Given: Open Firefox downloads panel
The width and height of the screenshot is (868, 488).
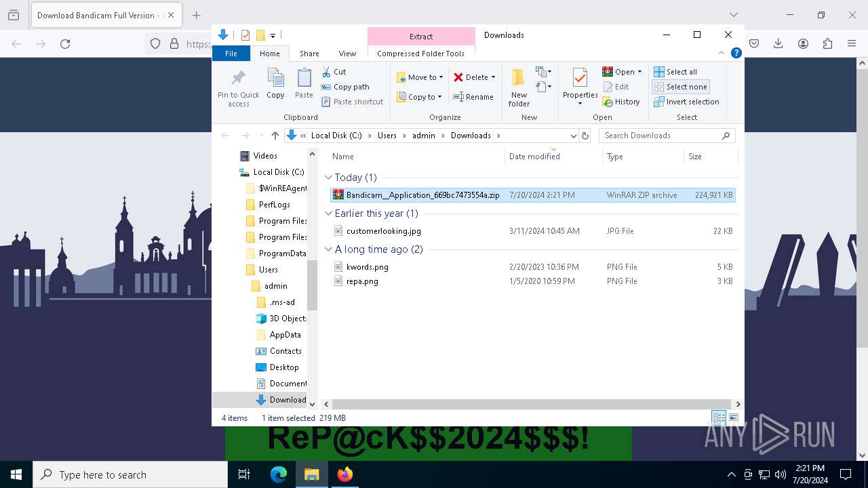Looking at the screenshot, I should pyautogui.click(x=778, y=43).
